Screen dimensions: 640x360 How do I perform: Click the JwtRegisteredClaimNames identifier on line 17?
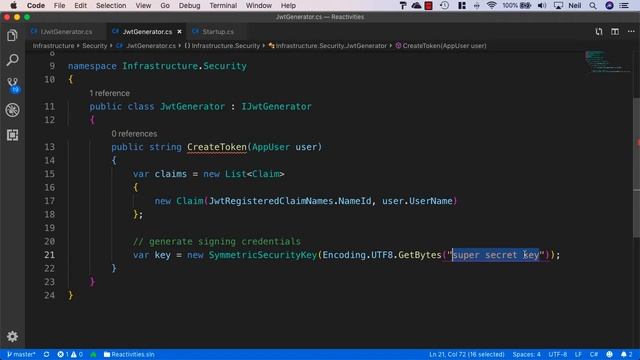point(271,201)
